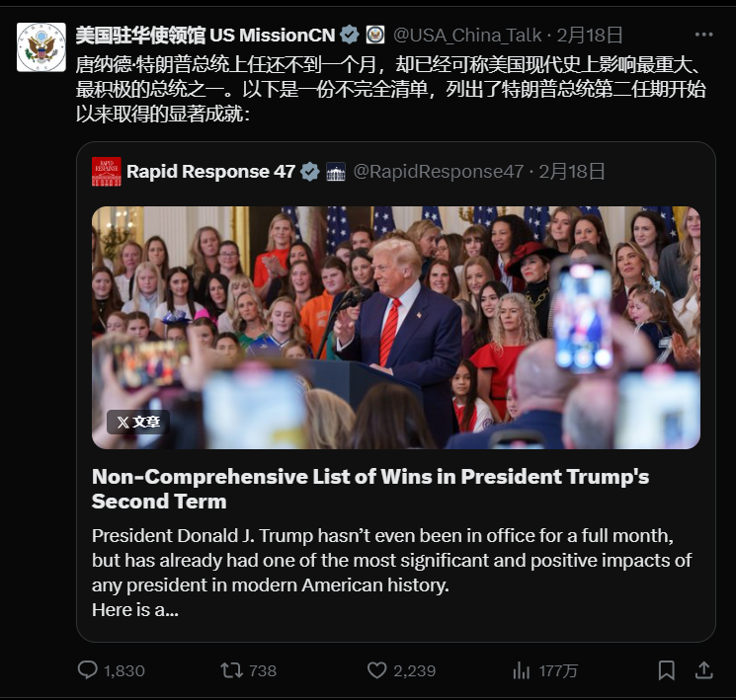Click the retweet icon with 738
736x700 pixels.
232,670
